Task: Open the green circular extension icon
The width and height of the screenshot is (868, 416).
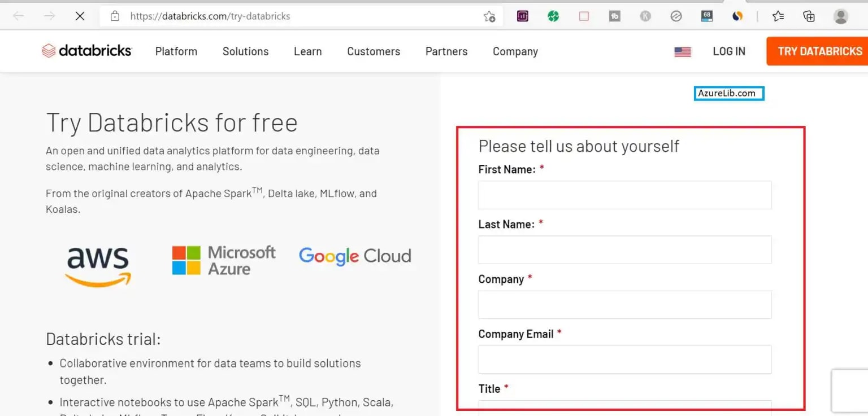Action: click(x=553, y=16)
